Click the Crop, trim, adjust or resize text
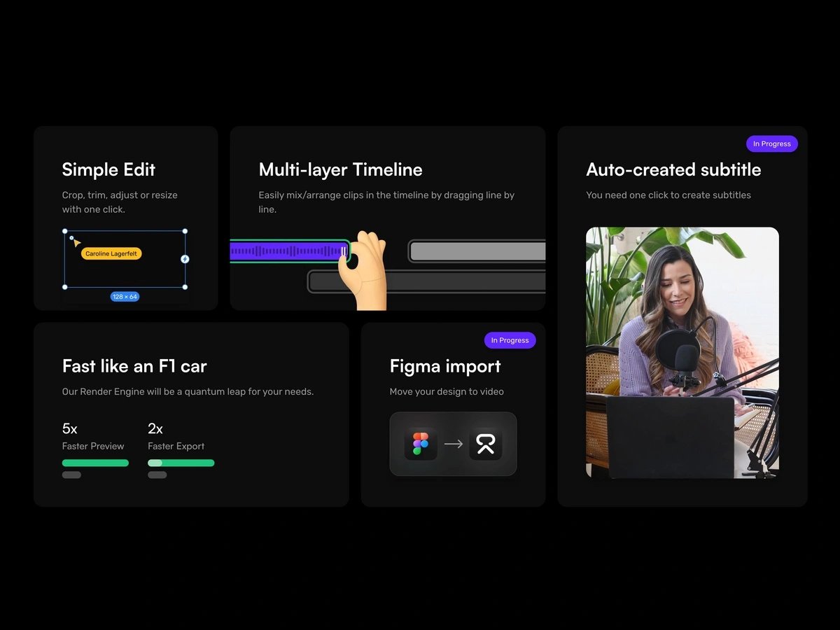Screen dimensions: 840x630 (x=120, y=202)
